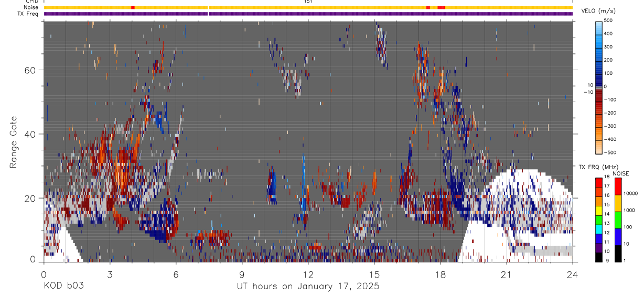The image size is (644, 297).
Task: Select the 400 velocity scale label
Action: click(608, 34)
